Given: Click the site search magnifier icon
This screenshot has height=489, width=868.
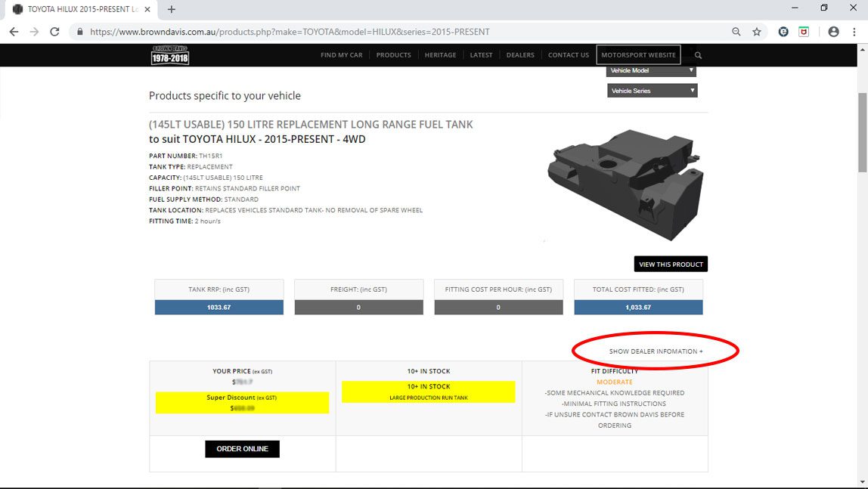Looking at the screenshot, I should coord(698,55).
